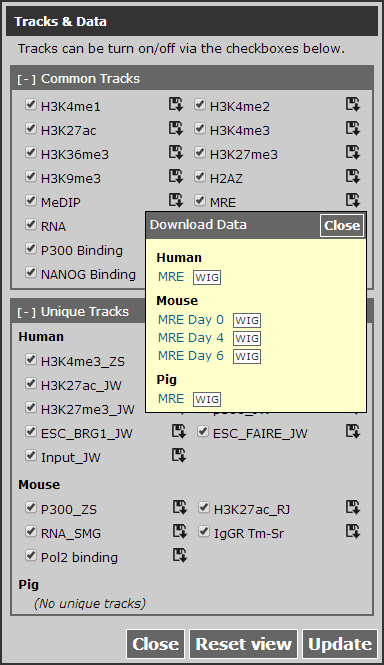
Task: Click download icon beside H3K27me3
Action: click(353, 152)
